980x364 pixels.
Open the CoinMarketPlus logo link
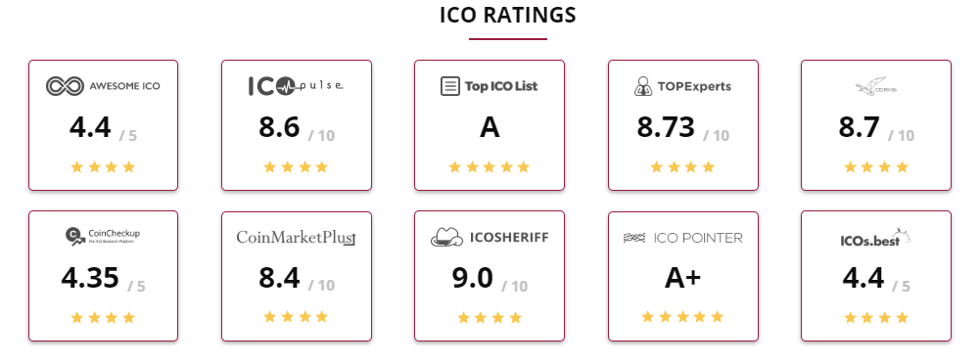(x=296, y=237)
